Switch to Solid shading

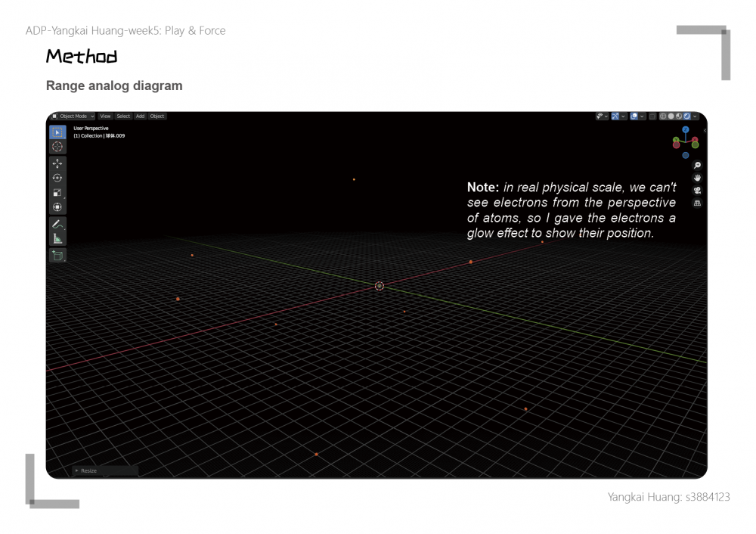click(x=671, y=116)
